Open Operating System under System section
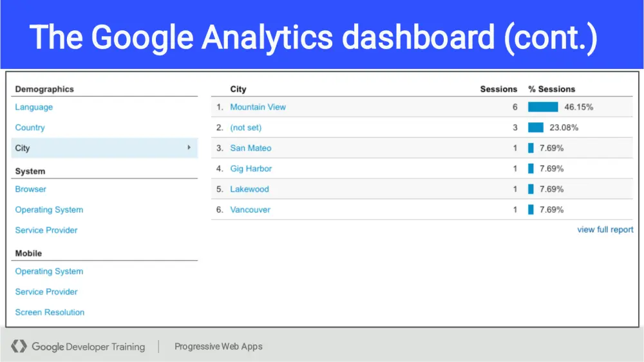The height and width of the screenshot is (362, 644). (x=49, y=210)
